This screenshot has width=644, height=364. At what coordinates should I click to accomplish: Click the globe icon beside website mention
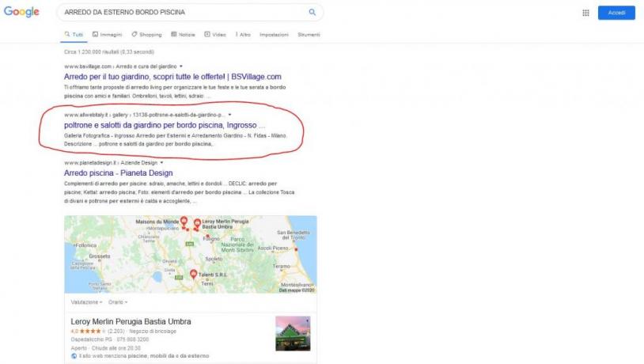(74, 356)
